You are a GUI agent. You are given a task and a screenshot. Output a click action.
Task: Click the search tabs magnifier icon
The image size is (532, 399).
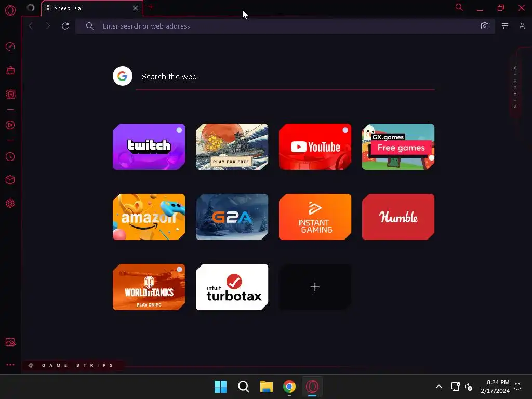pyautogui.click(x=459, y=7)
